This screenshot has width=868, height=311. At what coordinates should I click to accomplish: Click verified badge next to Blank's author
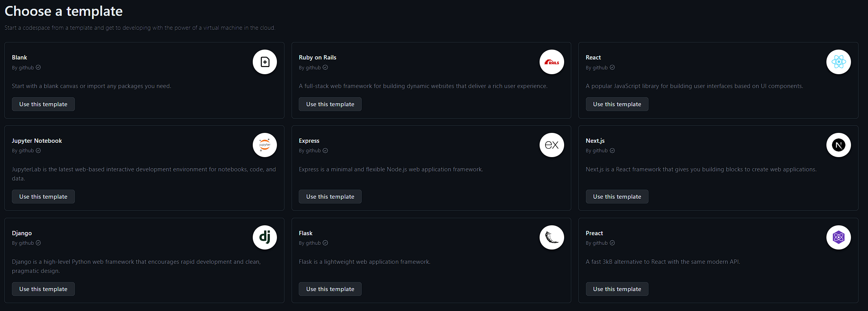tap(38, 67)
